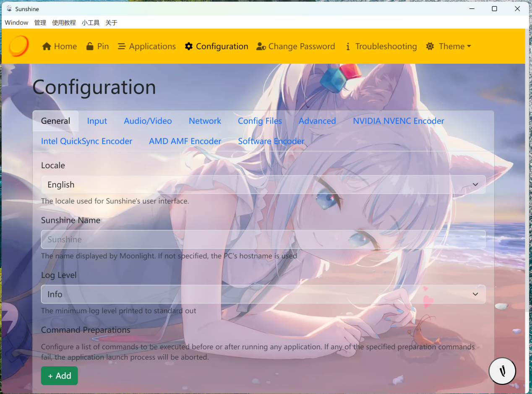Click the Sunshine orange logo in navbar
532x394 pixels.
coord(19,46)
